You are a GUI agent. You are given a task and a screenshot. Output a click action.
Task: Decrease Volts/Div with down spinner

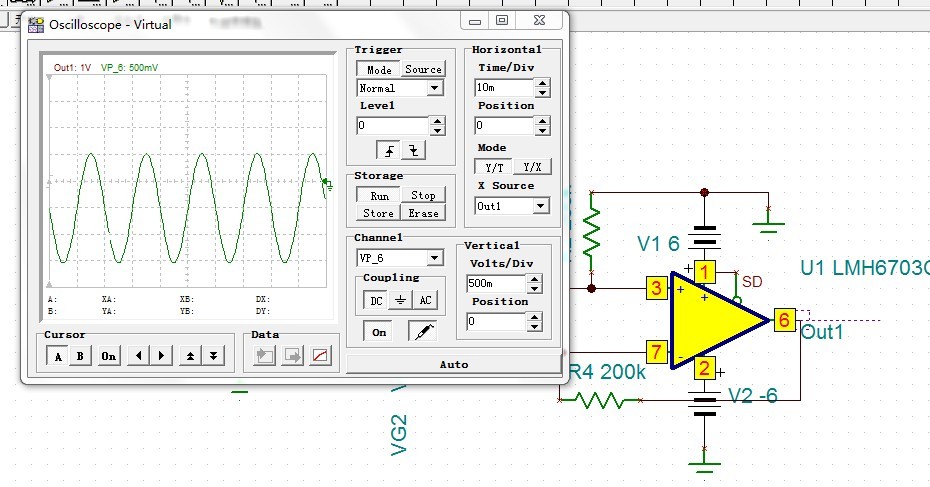534,288
